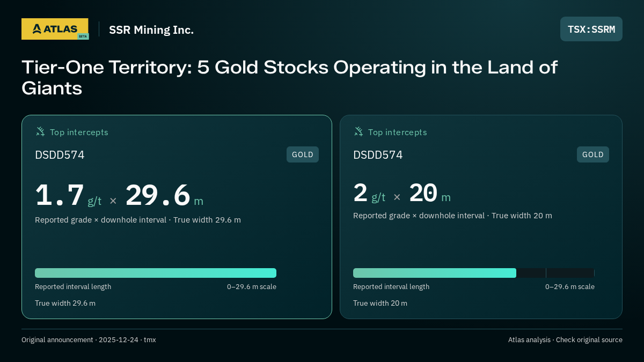
Task: Click the TSX:SSRM ticker badge
Action: coord(591,29)
